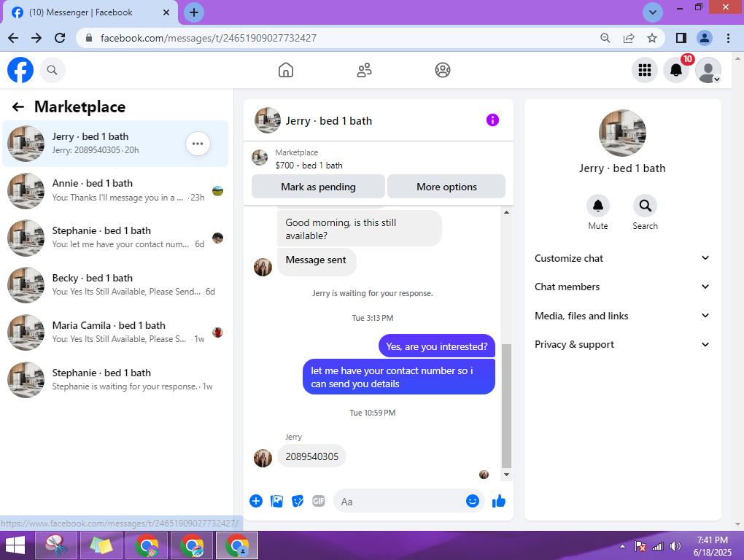Open Stephanie chat waiting for your response
Screen dimensions: 744x560
(115, 381)
